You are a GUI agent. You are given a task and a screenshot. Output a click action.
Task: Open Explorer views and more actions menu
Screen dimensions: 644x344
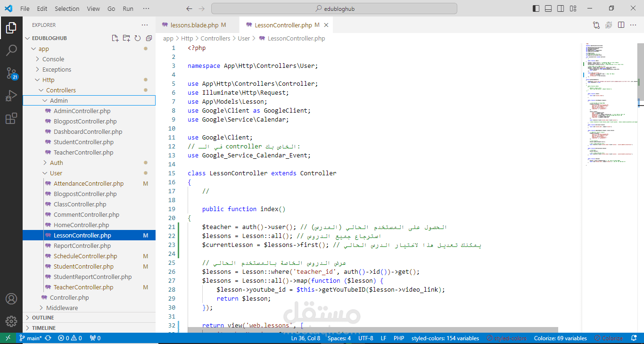(145, 25)
